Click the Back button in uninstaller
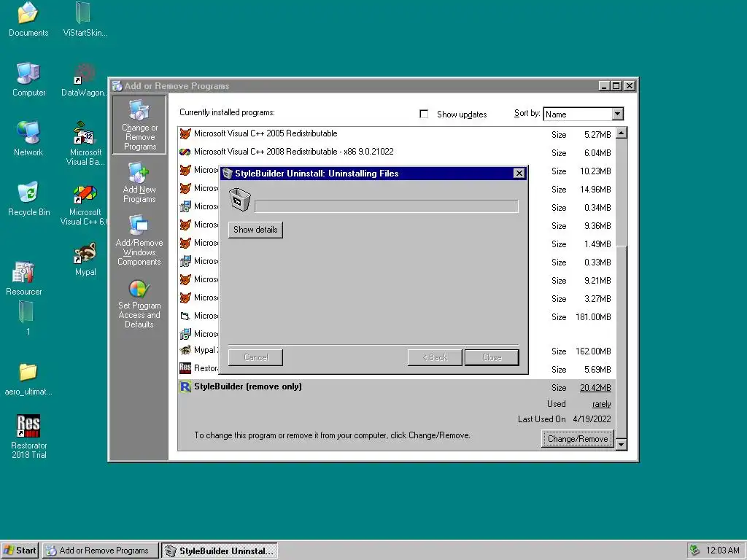747x560 pixels. (435, 357)
